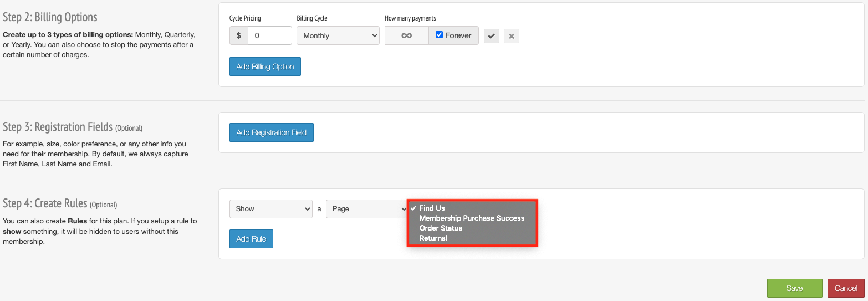Focus the Cycle Pricing amount field
The height and width of the screenshot is (301, 868).
[x=269, y=35]
